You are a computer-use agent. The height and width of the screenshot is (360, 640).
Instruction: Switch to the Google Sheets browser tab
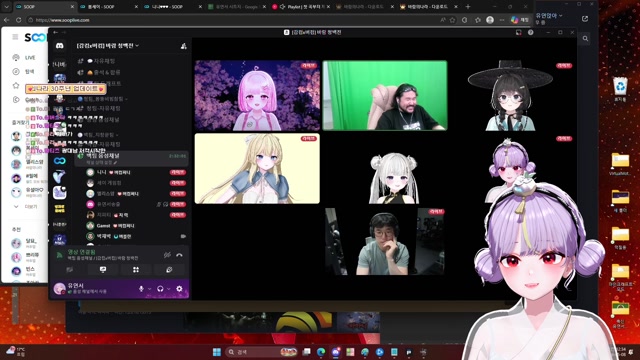coord(237,7)
